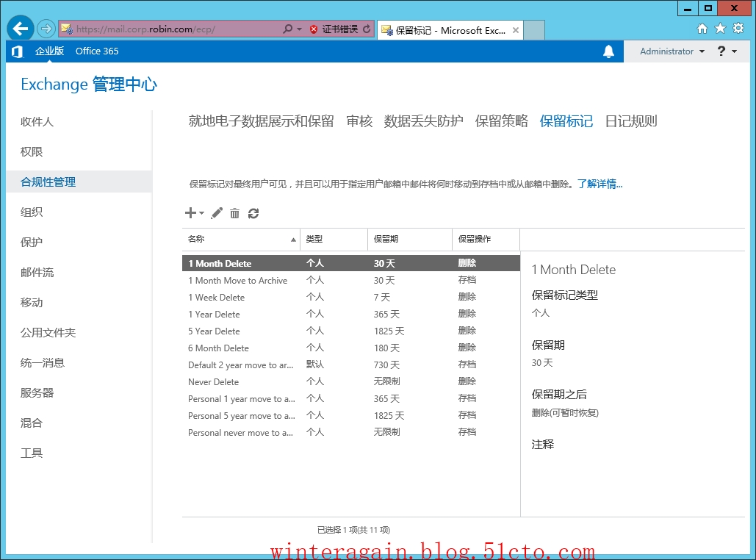The image size is (756, 560).
Task: Switch to the 日记规则 tab
Action: pos(631,121)
